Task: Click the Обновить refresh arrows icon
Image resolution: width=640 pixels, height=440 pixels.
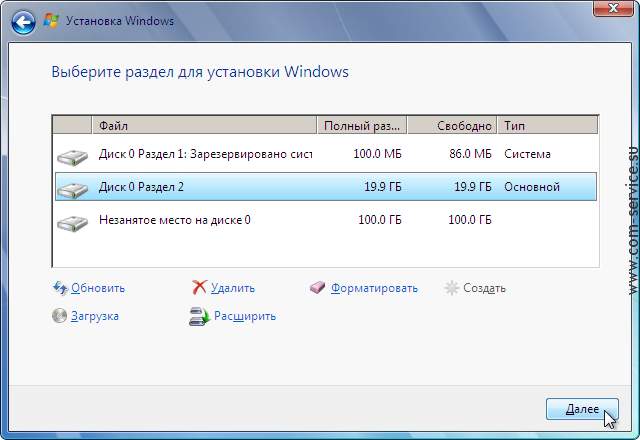Action: (x=60, y=288)
